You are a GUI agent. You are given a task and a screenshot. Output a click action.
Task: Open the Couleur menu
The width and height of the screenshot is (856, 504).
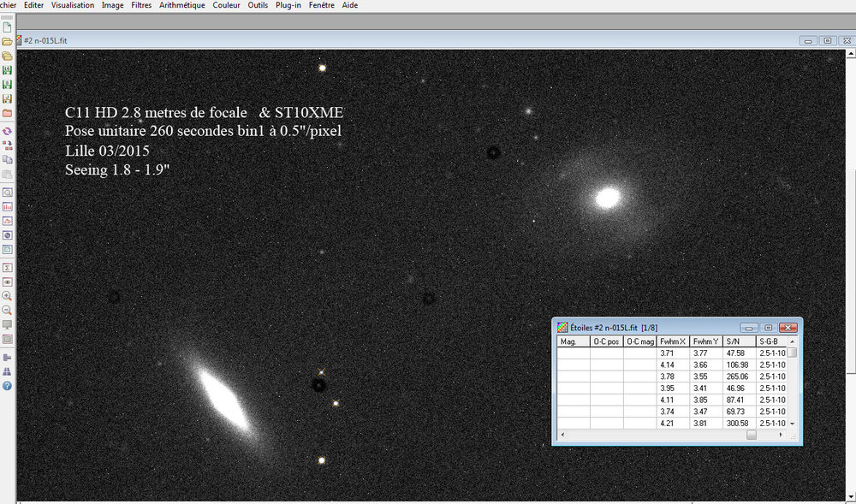[x=227, y=5]
